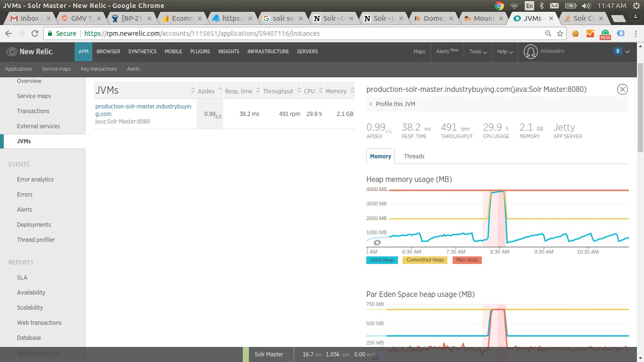Close the JVM detail panel
This screenshot has width=644, height=362.
click(x=622, y=89)
